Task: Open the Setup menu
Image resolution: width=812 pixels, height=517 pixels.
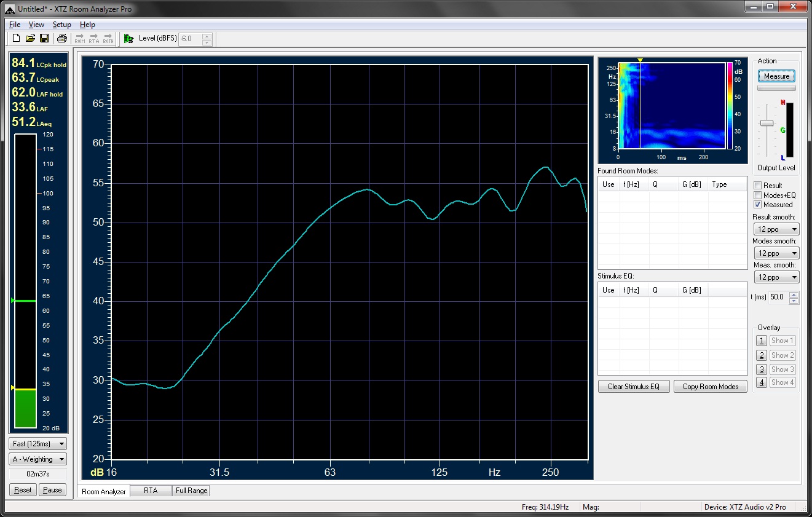Action: (61, 25)
